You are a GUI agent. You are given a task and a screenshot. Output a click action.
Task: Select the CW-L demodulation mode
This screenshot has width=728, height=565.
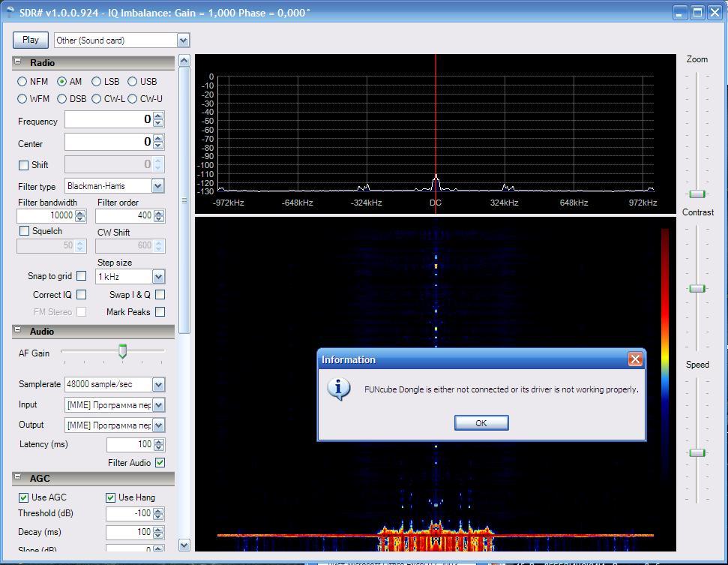point(96,99)
